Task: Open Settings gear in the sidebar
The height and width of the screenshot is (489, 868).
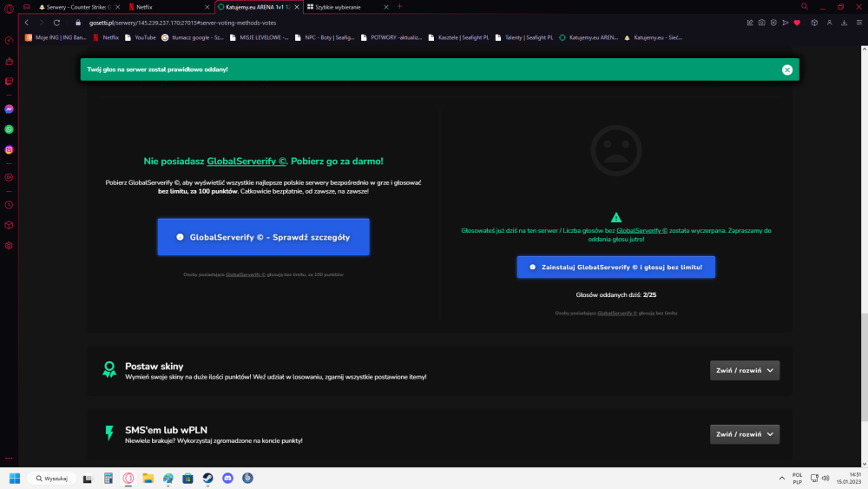Action: coord(9,245)
